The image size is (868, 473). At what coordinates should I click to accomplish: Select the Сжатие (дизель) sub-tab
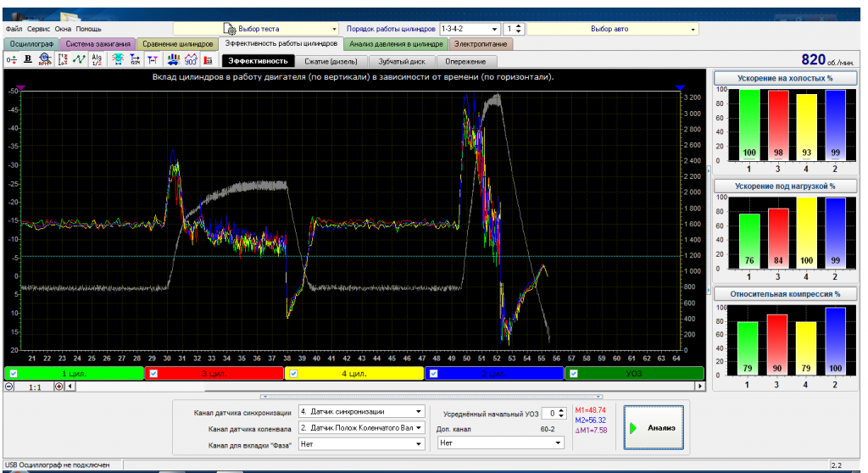pyautogui.click(x=331, y=62)
